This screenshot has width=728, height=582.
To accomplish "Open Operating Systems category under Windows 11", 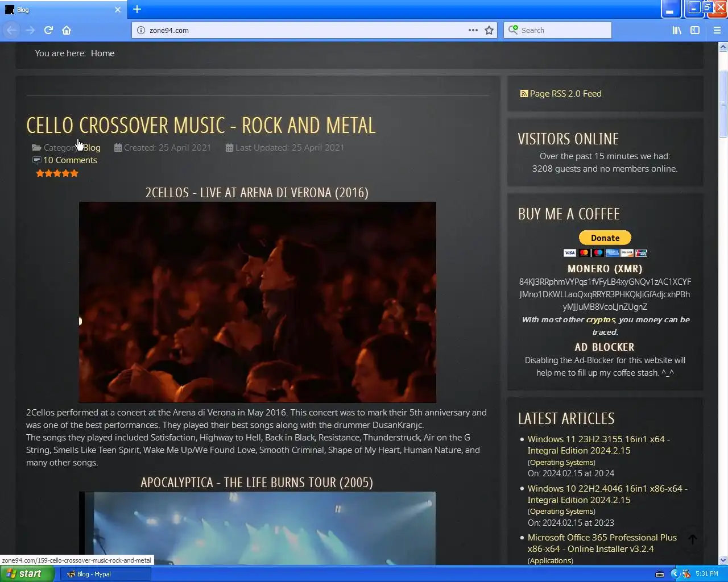I will click(561, 463).
